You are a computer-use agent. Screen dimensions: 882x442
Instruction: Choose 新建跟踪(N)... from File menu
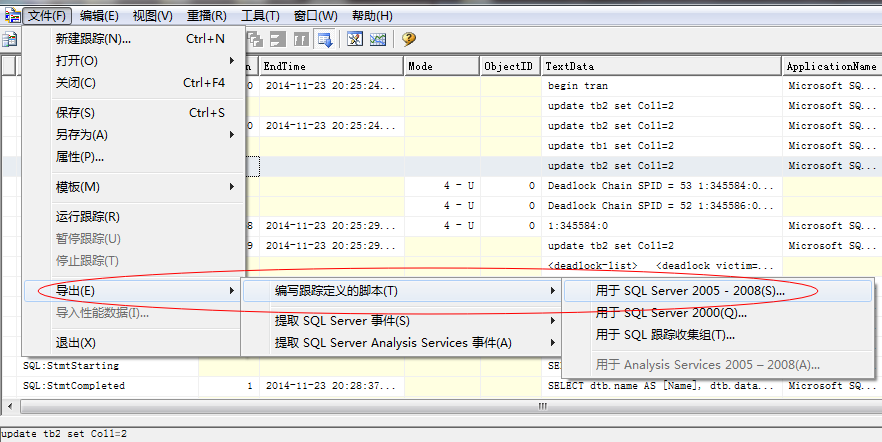pyautogui.click(x=134, y=39)
